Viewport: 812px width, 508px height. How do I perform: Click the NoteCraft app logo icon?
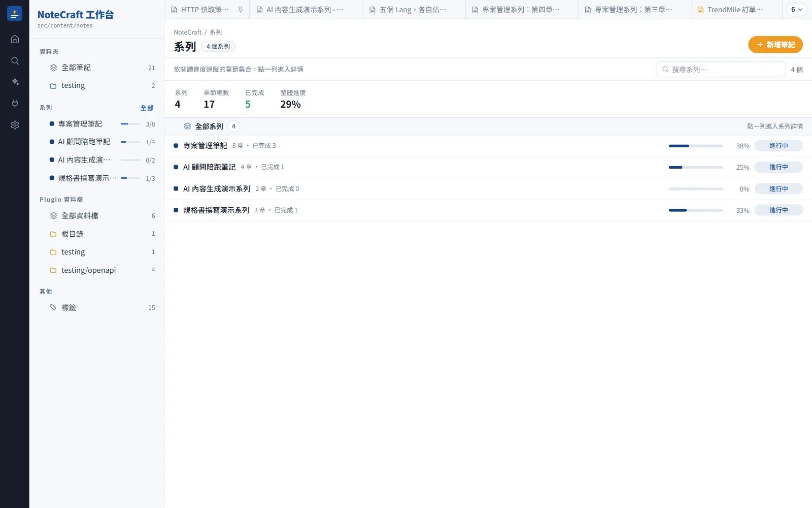pos(15,14)
